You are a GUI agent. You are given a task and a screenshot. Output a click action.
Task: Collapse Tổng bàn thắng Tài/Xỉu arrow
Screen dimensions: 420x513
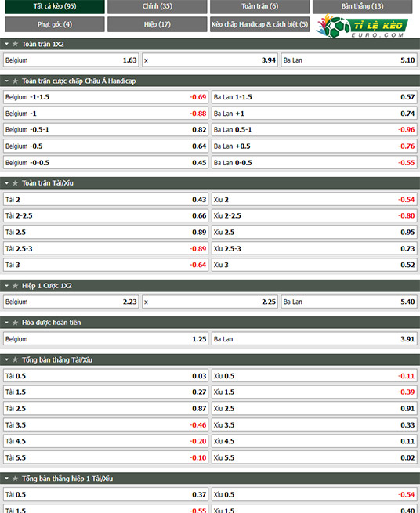pos(6,360)
